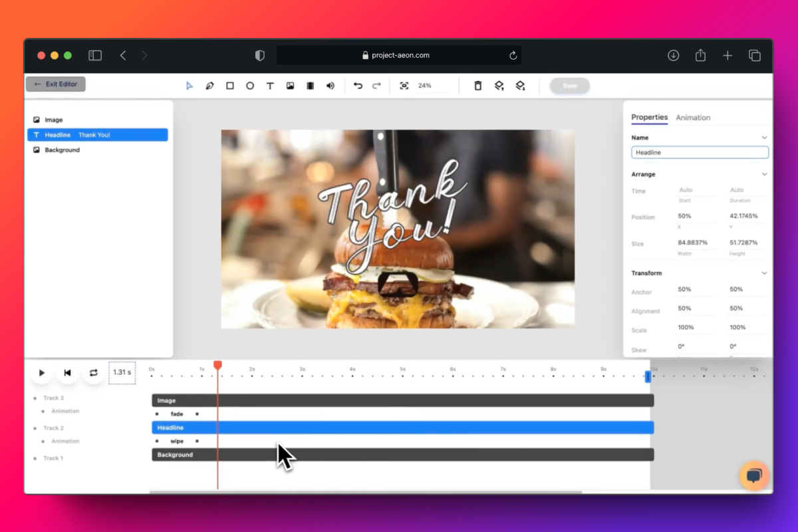Screen dimensions: 798x532
Task: Collapse the Arrange section
Action: click(764, 174)
